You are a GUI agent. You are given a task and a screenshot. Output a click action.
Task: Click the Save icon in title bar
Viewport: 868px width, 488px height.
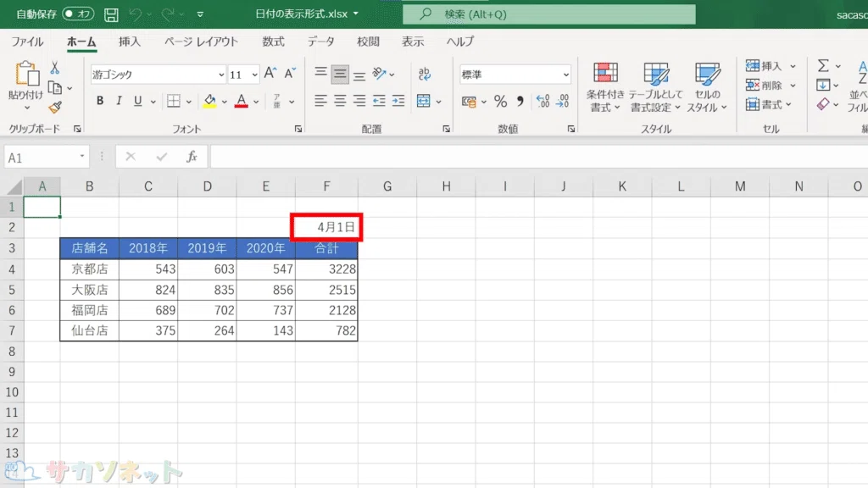(x=111, y=14)
